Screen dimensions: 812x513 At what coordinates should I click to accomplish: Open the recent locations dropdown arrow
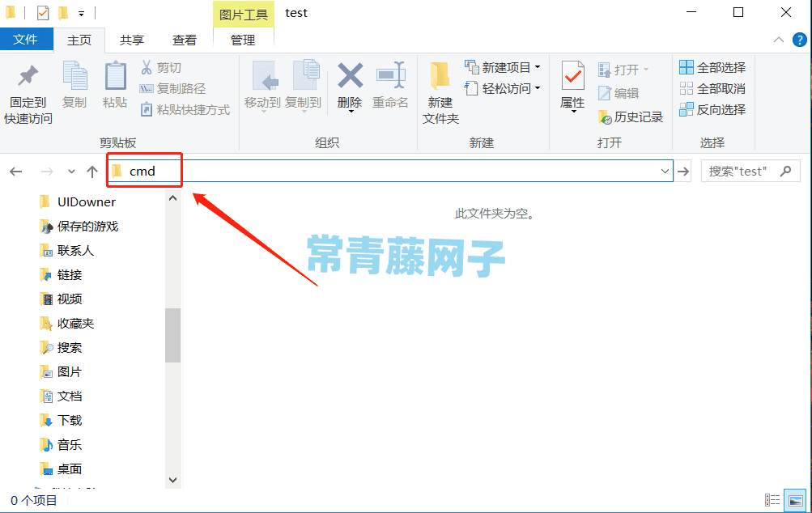coord(71,172)
